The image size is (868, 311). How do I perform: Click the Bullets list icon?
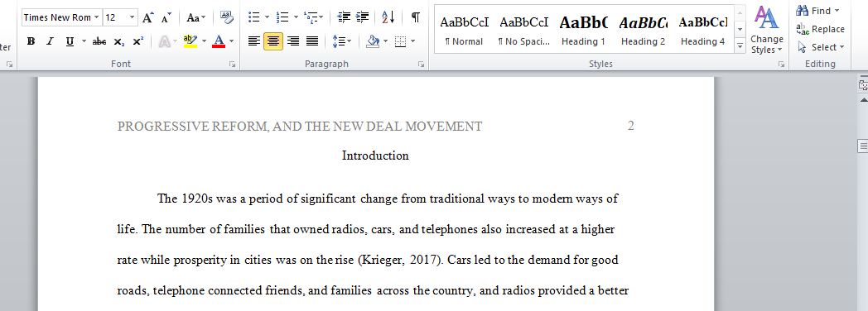[254, 17]
